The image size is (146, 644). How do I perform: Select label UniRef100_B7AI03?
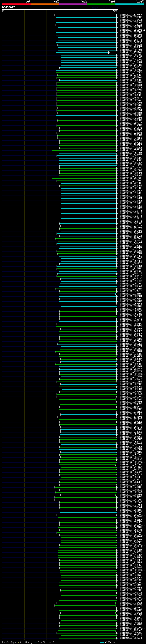[131, 417]
